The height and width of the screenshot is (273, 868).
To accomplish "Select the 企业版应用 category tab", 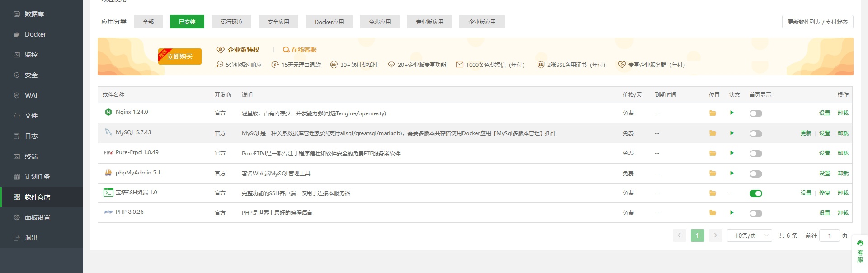I will pyautogui.click(x=482, y=22).
